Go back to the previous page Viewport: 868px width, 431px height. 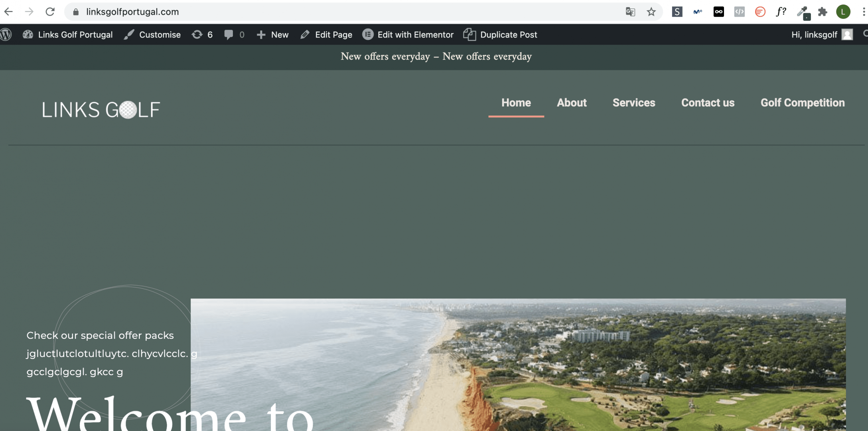tap(8, 12)
